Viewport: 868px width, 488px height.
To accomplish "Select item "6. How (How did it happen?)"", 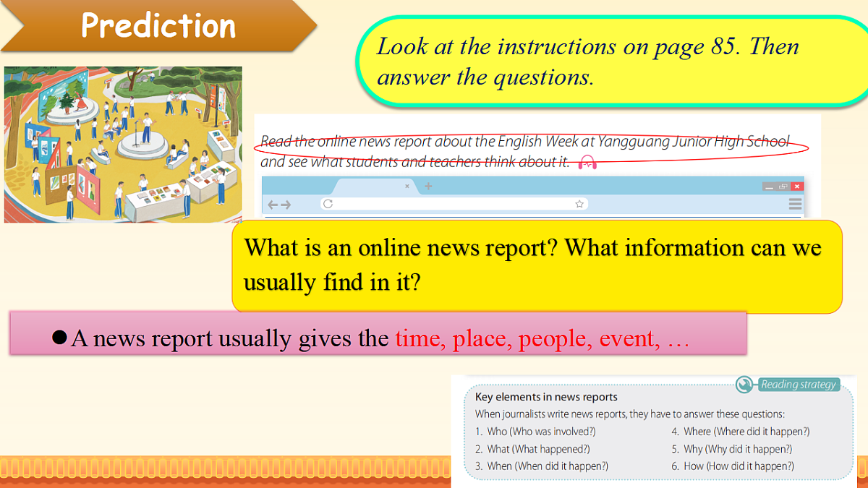I will click(733, 466).
